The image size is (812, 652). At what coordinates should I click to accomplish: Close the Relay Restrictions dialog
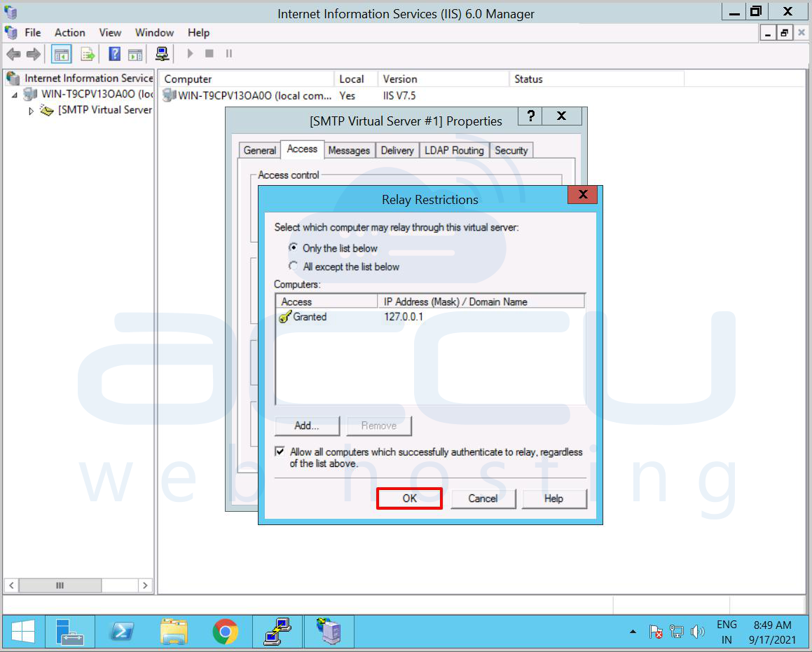[x=583, y=195]
